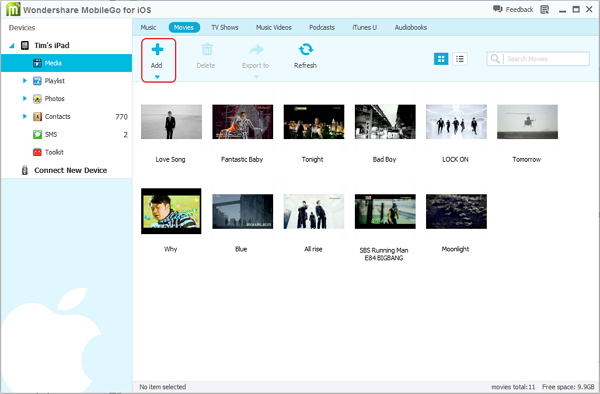Click the Contacts label in sidebar
This screenshot has width=600, height=394.
point(57,116)
